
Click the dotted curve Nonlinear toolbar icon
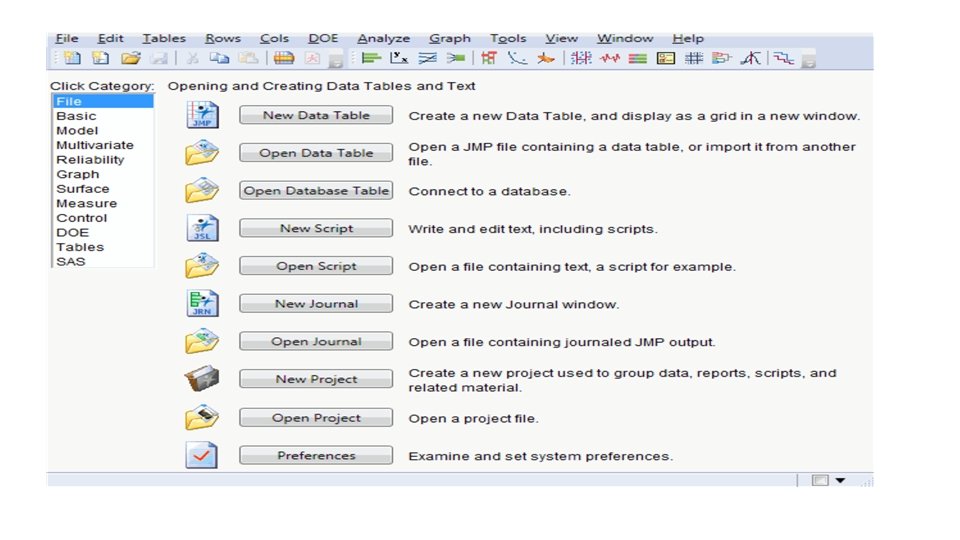coord(517,58)
